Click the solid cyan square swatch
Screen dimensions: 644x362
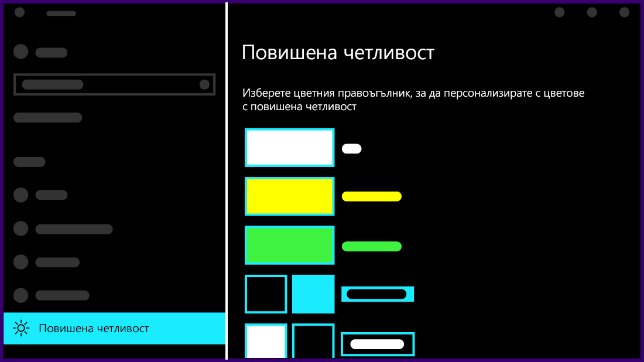click(313, 294)
